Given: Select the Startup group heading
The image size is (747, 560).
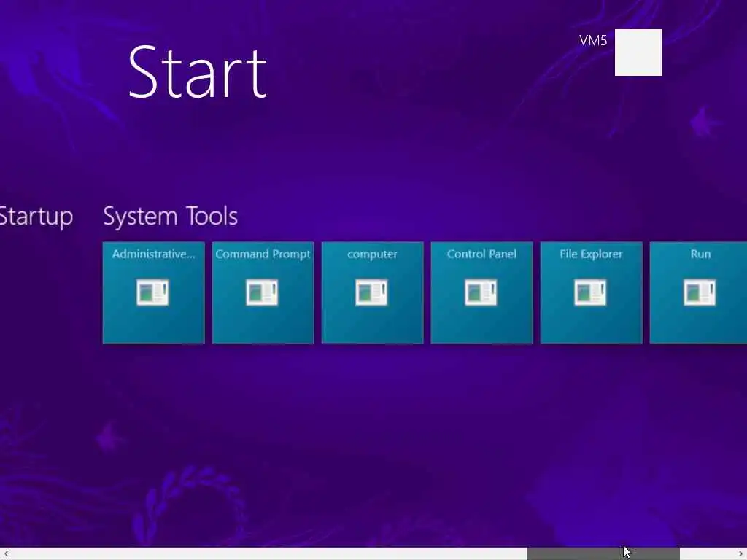Looking at the screenshot, I should pyautogui.click(x=36, y=217).
